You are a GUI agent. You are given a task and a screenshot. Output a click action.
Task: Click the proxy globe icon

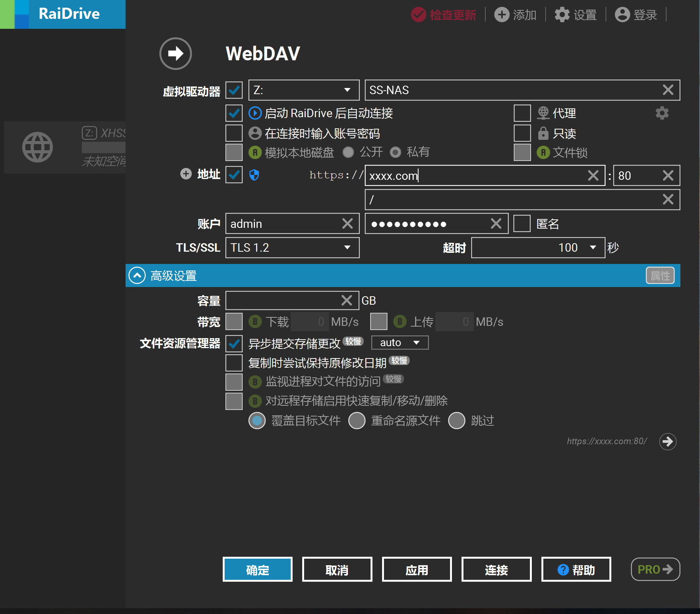pyautogui.click(x=543, y=113)
